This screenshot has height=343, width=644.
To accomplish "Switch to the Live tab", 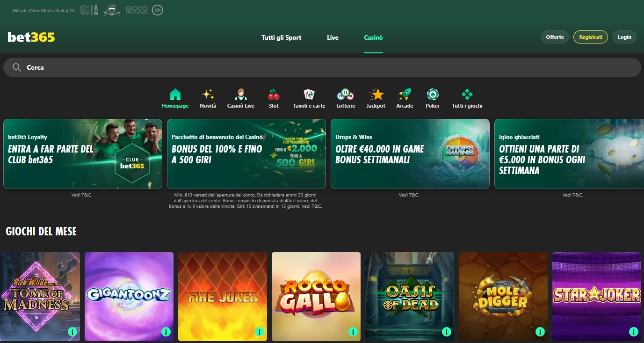I will tap(333, 37).
